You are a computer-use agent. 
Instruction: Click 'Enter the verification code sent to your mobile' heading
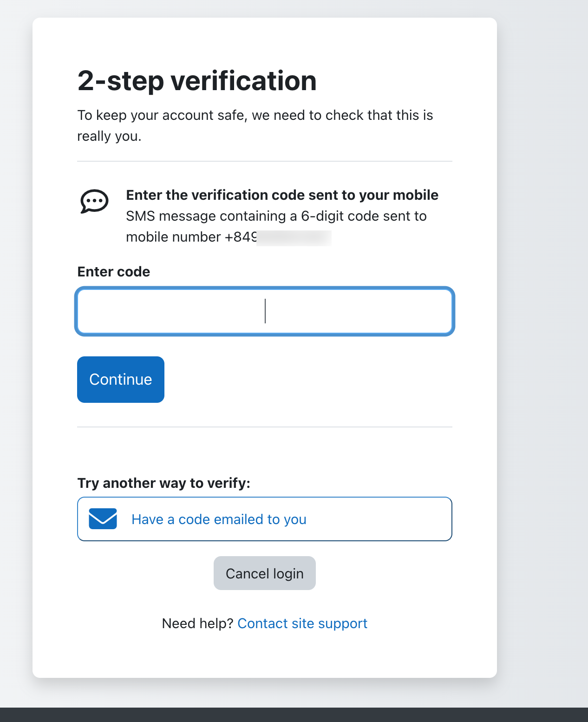coord(282,195)
